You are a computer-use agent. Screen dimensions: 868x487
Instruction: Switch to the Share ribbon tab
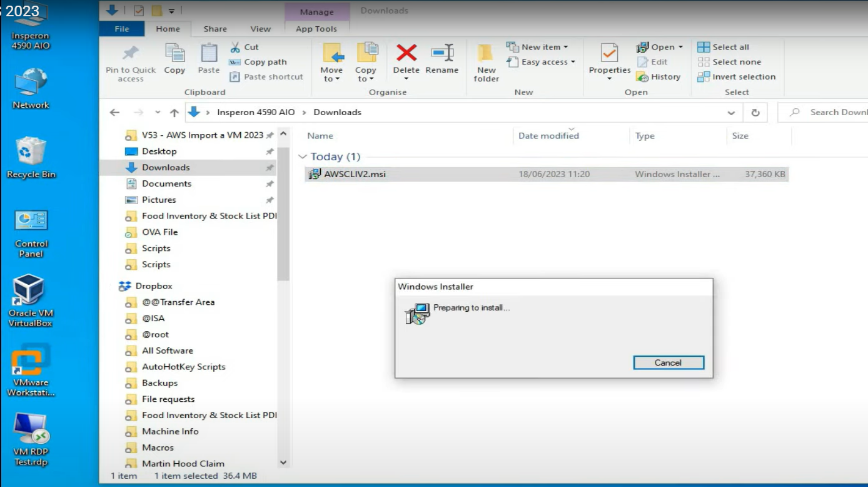[x=215, y=29]
